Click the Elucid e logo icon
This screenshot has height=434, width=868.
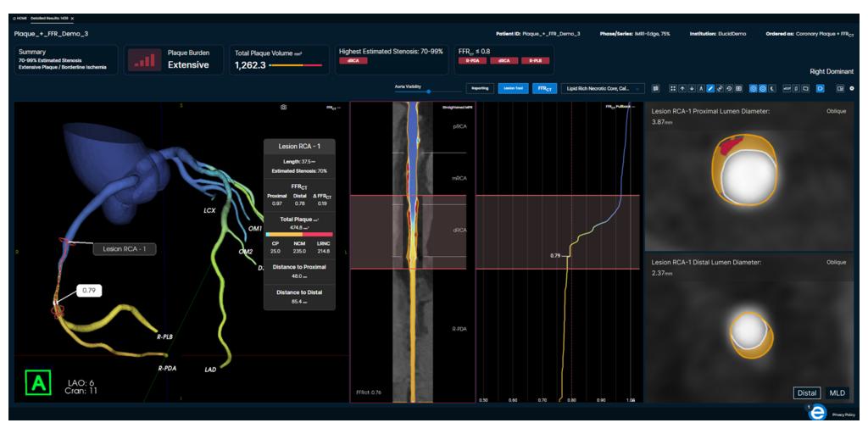coord(817,413)
